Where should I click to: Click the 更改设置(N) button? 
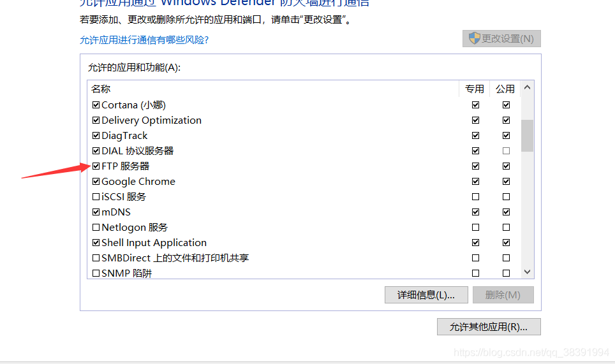point(501,38)
